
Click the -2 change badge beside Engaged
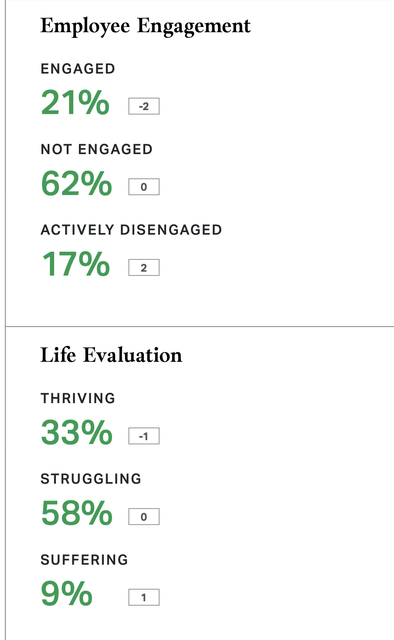coord(144,107)
